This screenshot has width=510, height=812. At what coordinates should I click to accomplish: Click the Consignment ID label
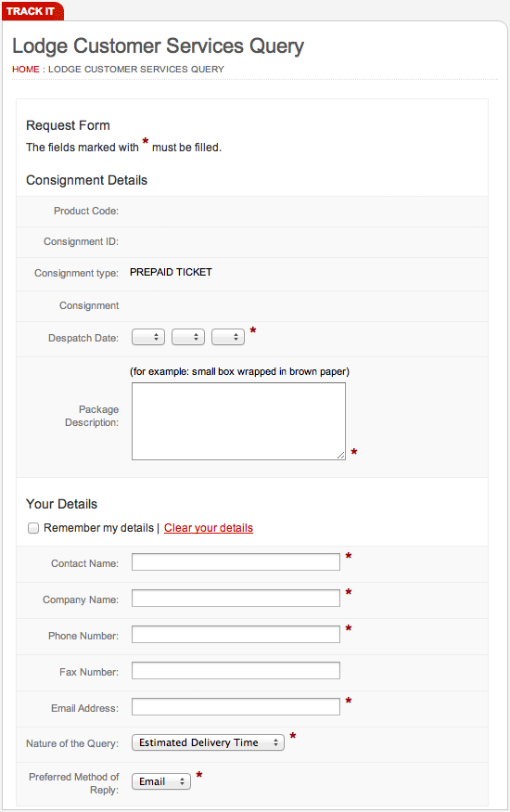click(x=82, y=242)
